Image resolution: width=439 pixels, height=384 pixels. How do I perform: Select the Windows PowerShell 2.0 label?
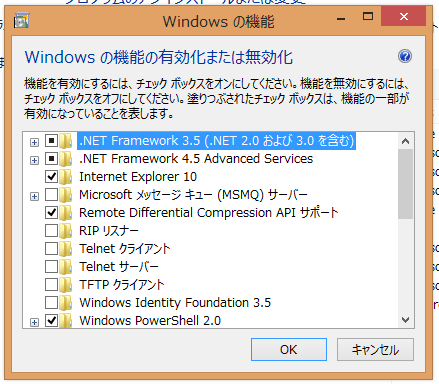click(150, 321)
